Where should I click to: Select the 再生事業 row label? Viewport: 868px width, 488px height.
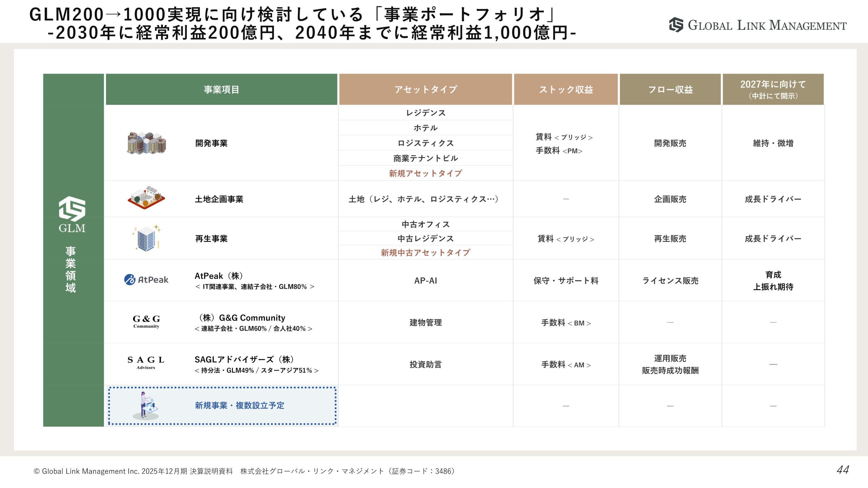click(x=211, y=239)
